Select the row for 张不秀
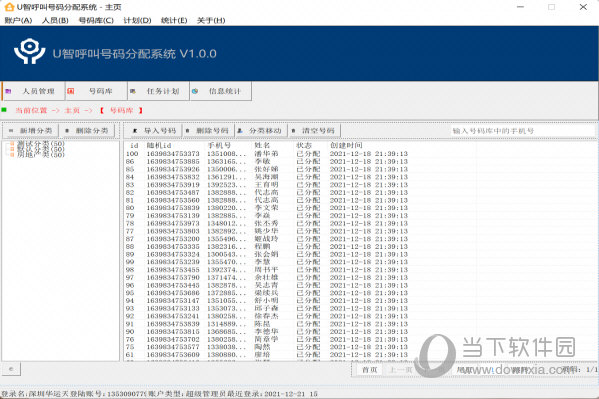This screenshot has height=399, width=599. click(x=267, y=223)
